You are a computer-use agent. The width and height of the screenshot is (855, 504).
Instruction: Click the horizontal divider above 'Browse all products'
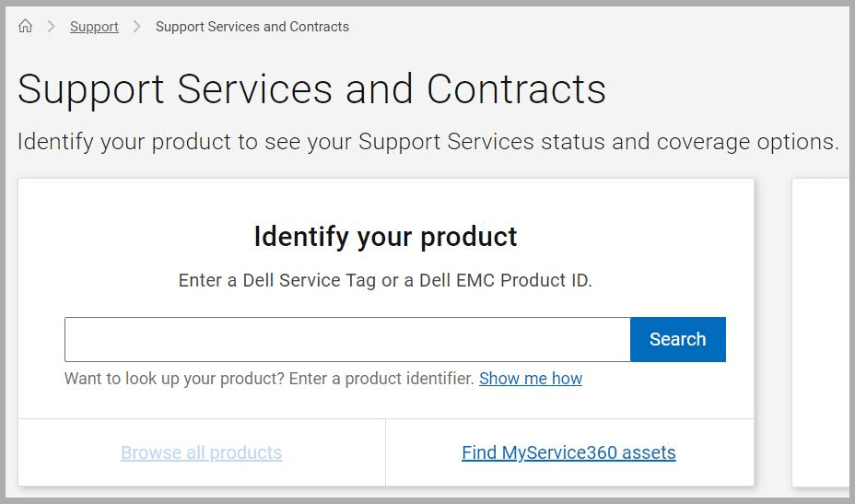tap(201, 419)
